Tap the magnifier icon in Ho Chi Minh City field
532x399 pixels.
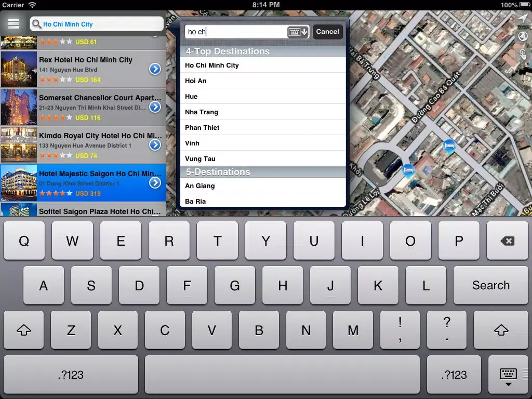pos(37,24)
